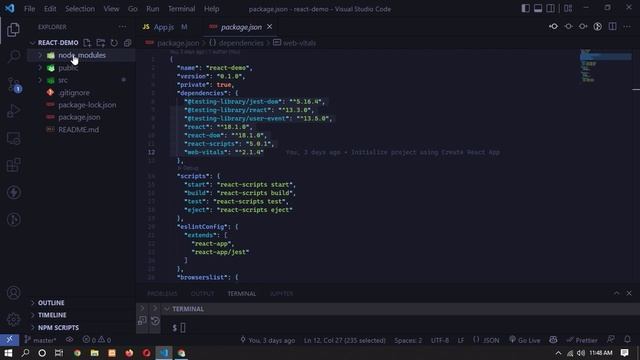Maximize the panel with up chevron
Image resolution: width=640 pixels, height=360 pixels.
coord(616,293)
